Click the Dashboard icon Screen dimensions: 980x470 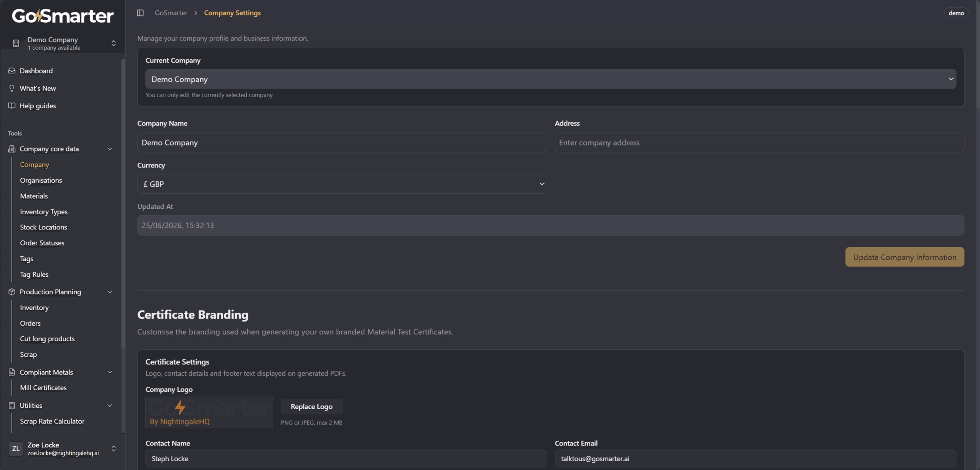(x=12, y=71)
